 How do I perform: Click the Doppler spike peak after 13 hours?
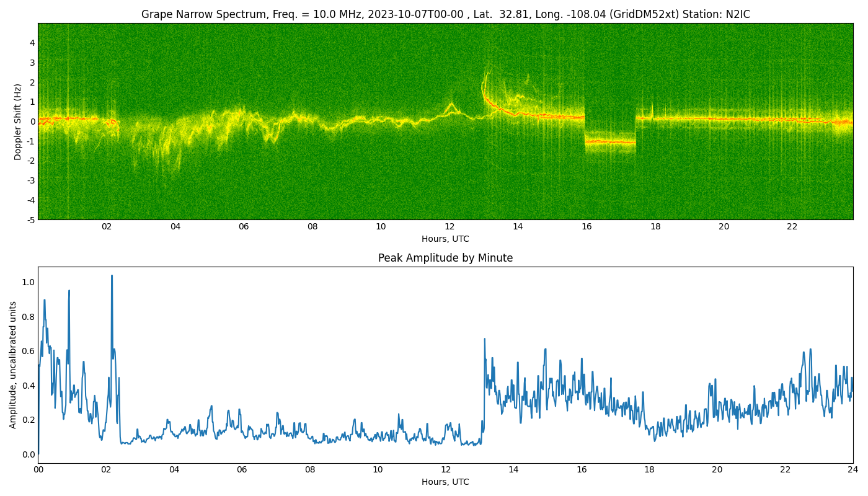point(487,74)
